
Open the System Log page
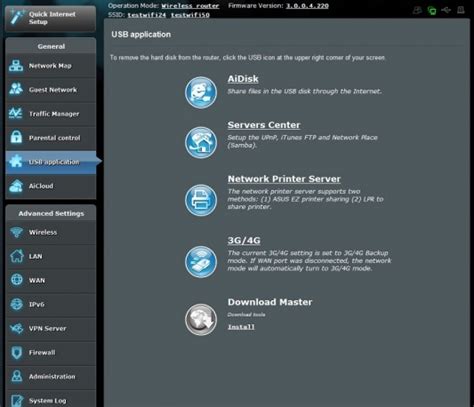click(x=51, y=400)
